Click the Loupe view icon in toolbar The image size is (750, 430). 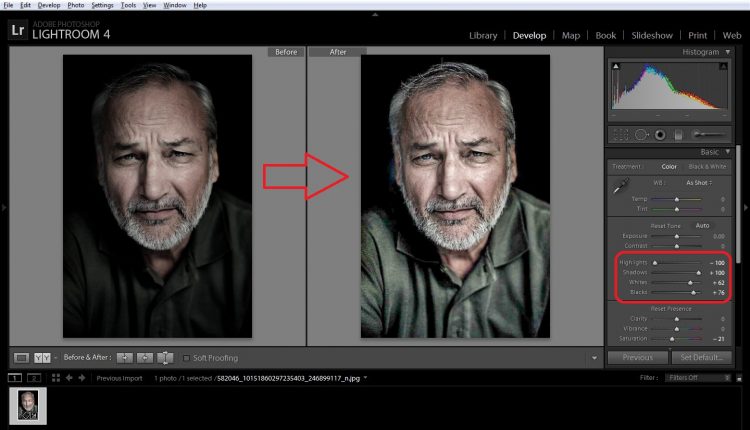21,357
